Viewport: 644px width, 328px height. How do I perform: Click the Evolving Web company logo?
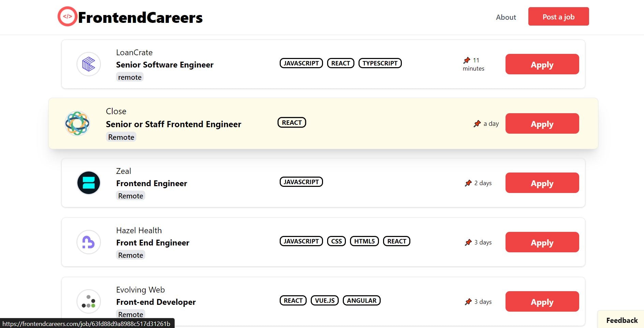(x=89, y=301)
